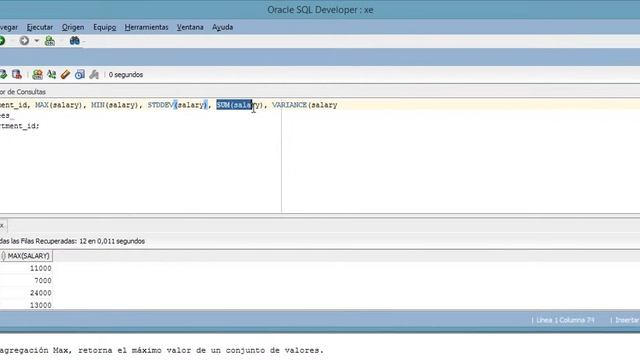The width and height of the screenshot is (640, 360).
Task: Click the gray forward navigation arrow icon
Action: click(x=24, y=40)
